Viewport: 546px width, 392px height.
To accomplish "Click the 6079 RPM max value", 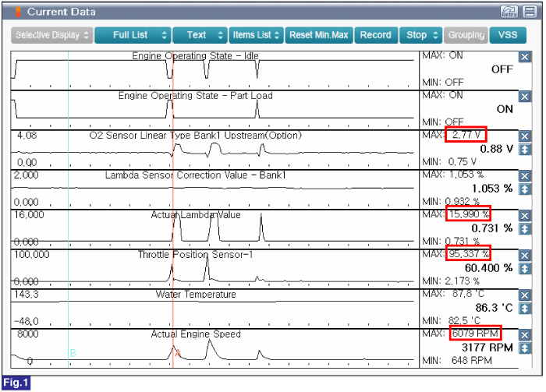I will point(475,334).
